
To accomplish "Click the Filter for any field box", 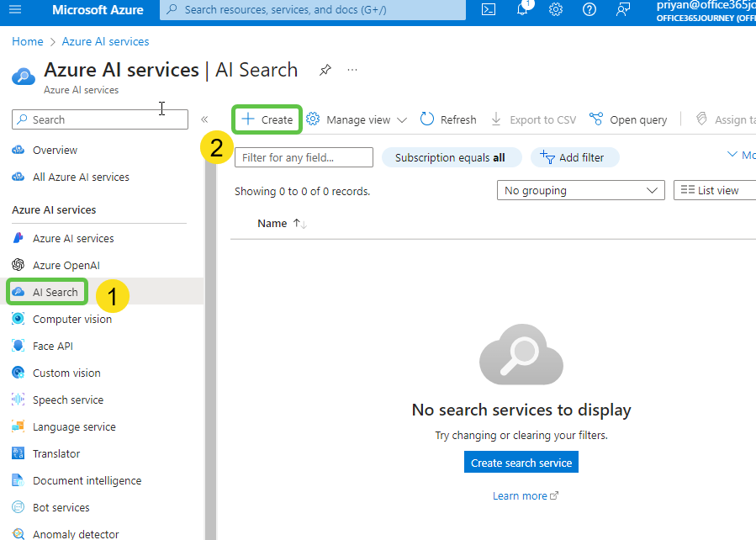I will [x=304, y=157].
